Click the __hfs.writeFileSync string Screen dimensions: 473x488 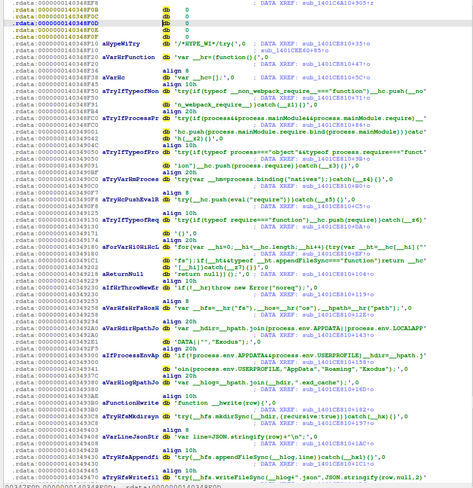300,478
